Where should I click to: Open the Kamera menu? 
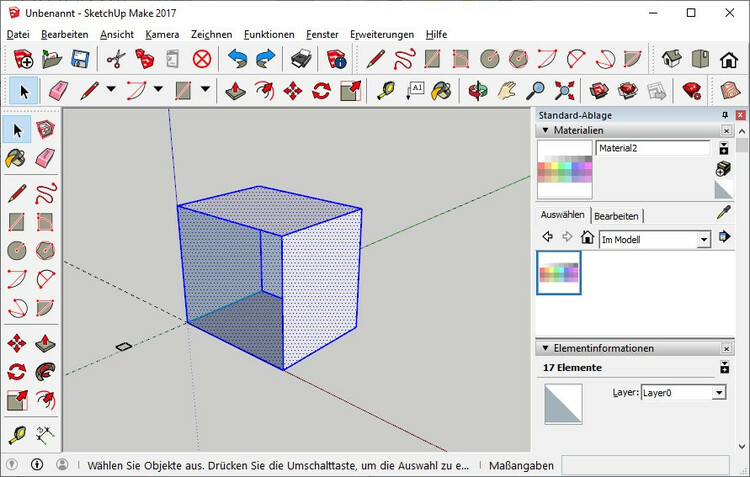click(161, 34)
